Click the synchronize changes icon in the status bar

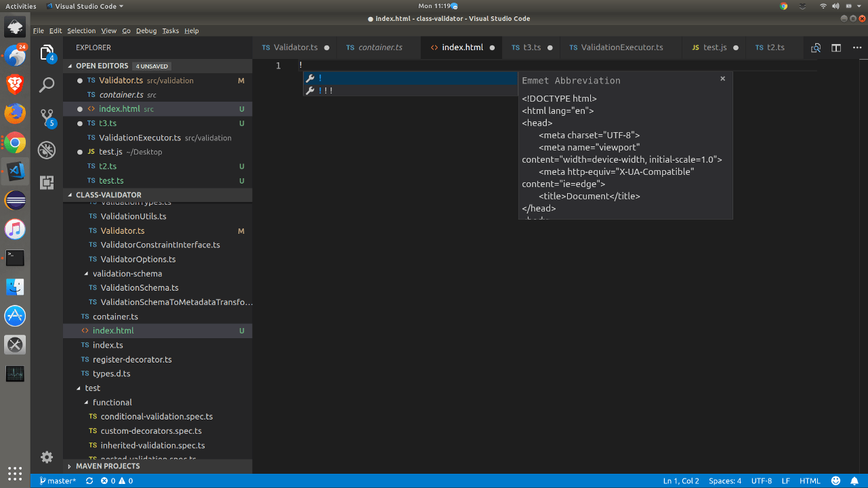pyautogui.click(x=89, y=481)
